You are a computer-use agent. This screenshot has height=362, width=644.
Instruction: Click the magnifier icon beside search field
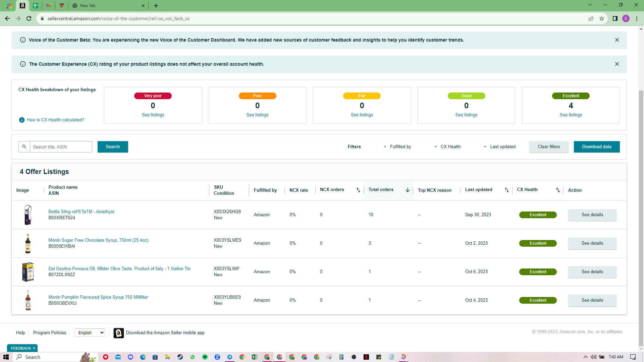point(24,147)
